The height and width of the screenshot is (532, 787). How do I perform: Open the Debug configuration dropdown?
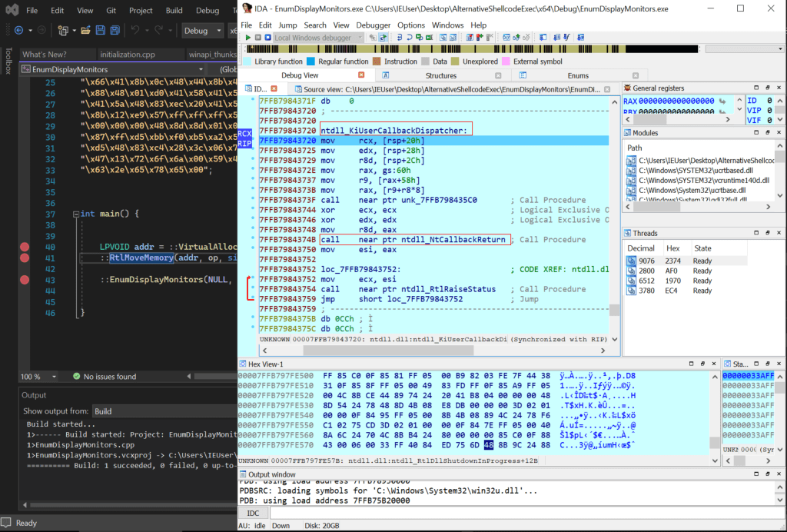[x=202, y=31]
